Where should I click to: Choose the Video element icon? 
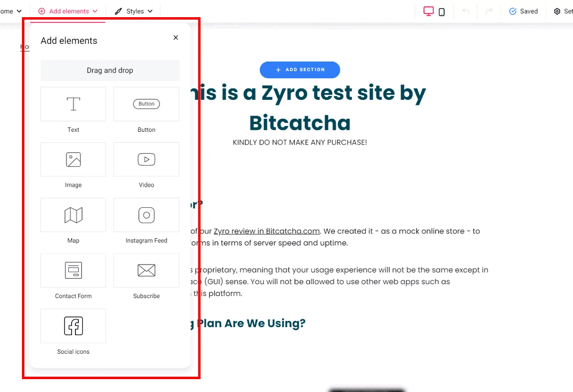[x=147, y=159]
